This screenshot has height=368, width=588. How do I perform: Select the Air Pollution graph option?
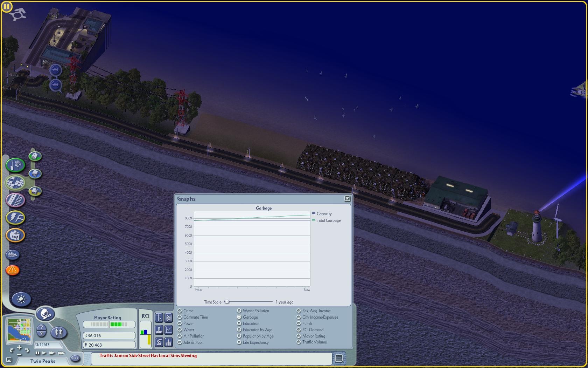click(x=180, y=336)
